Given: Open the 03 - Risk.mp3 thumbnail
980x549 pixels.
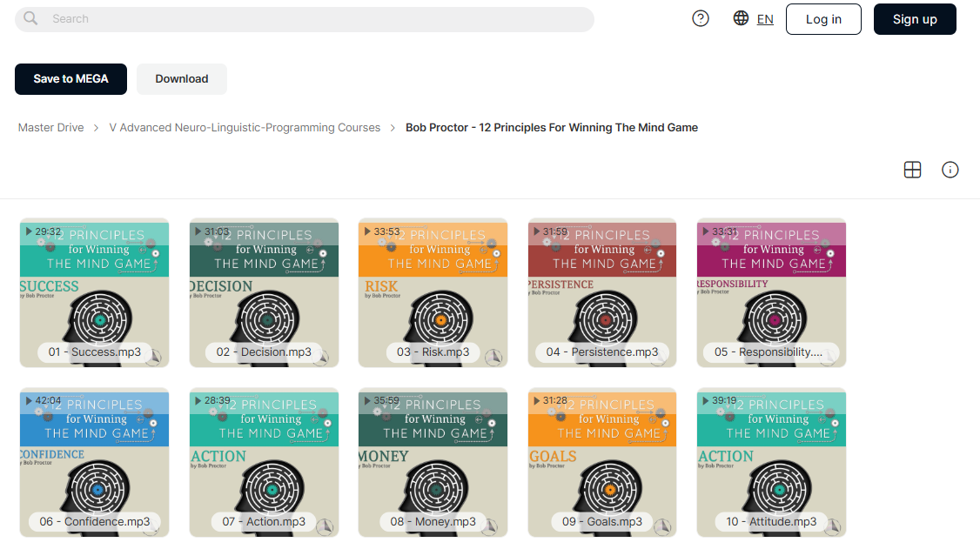Looking at the screenshot, I should (433, 293).
